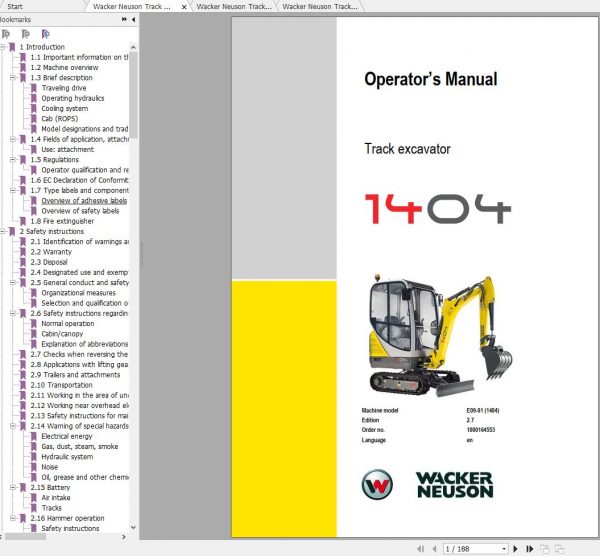Open bookmark 1.1 Important information
The height and width of the screenshot is (556, 600).
[79, 57]
